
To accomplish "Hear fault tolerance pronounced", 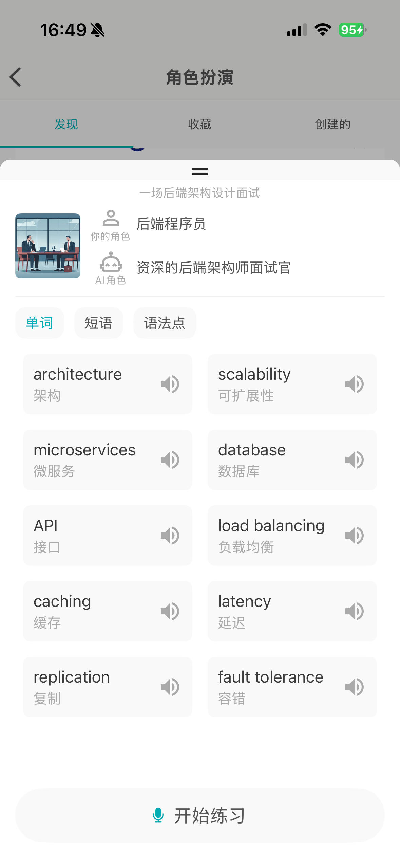I will click(355, 687).
